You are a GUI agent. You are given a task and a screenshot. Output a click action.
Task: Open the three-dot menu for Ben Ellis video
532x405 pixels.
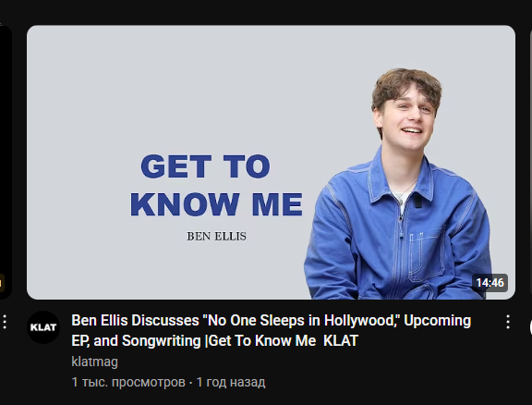pyautogui.click(x=508, y=322)
